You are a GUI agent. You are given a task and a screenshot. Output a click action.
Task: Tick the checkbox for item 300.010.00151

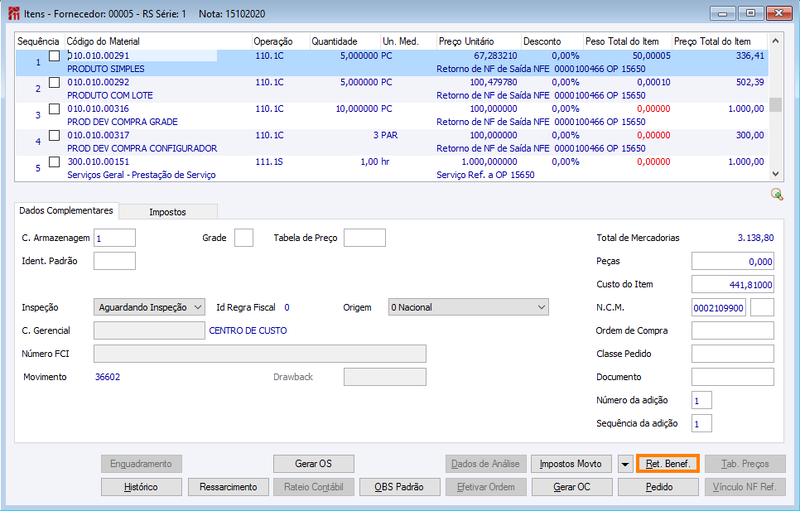(x=54, y=162)
